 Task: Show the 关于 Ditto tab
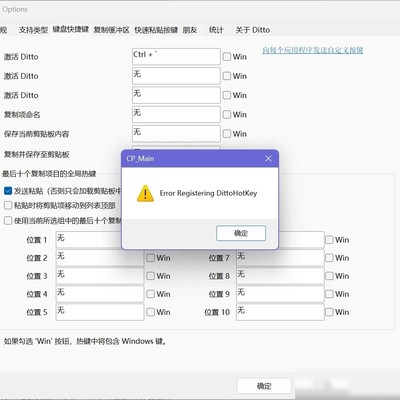253,30
